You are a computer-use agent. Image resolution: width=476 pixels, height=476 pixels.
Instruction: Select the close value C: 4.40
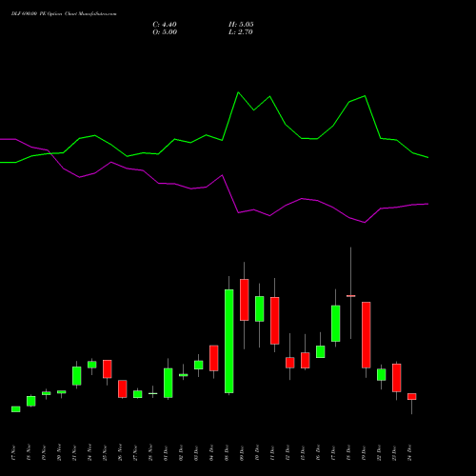pos(165,25)
